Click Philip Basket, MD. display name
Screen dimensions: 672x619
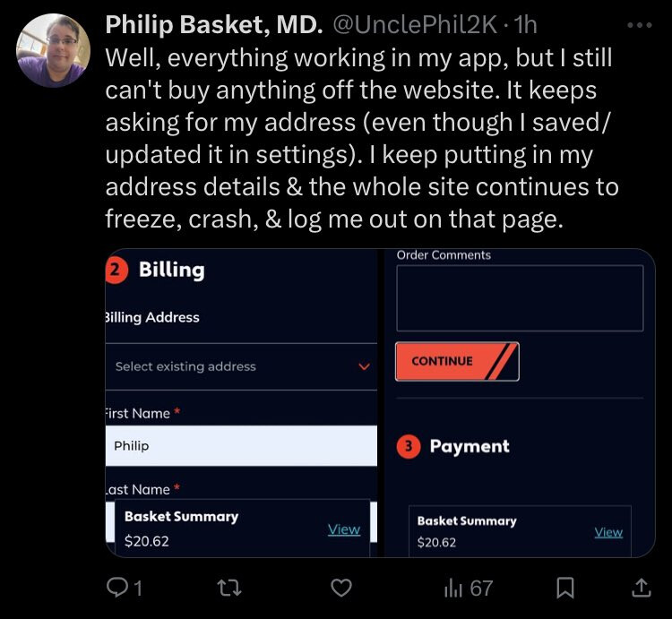coord(214,25)
